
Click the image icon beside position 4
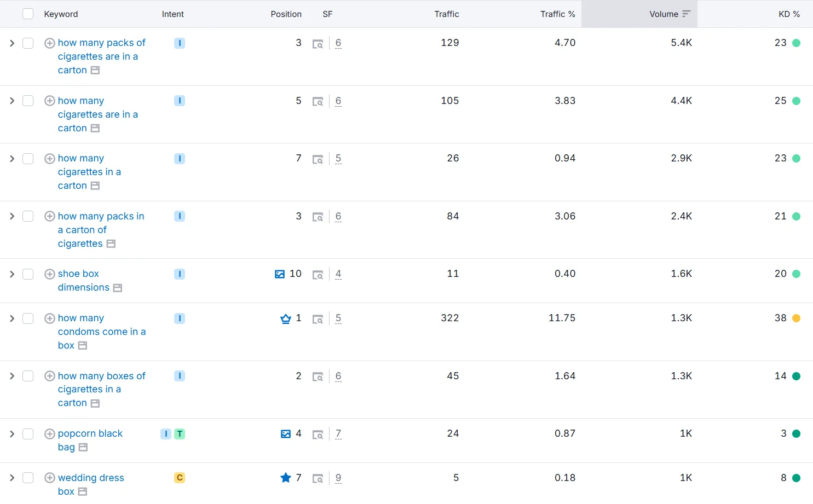click(x=285, y=434)
